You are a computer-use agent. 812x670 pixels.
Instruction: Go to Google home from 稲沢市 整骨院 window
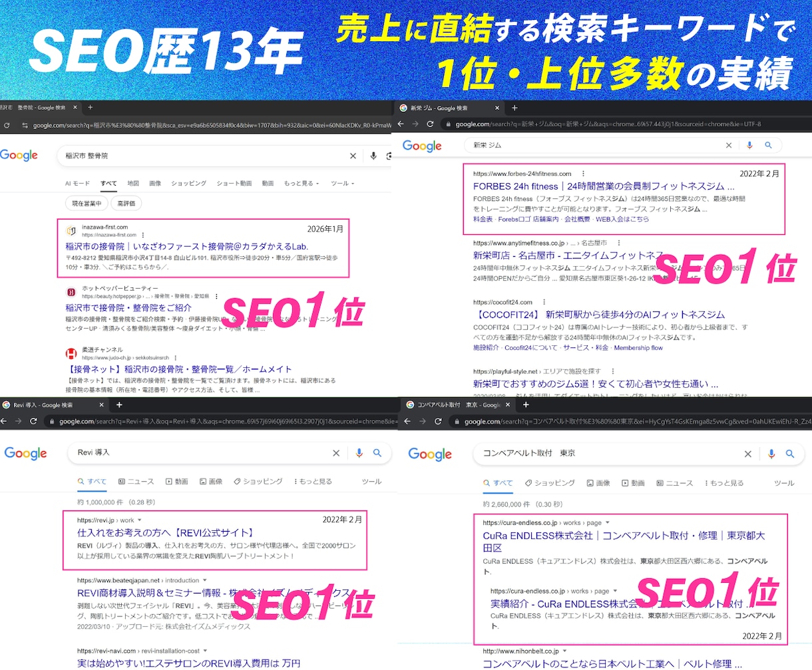tap(19, 156)
